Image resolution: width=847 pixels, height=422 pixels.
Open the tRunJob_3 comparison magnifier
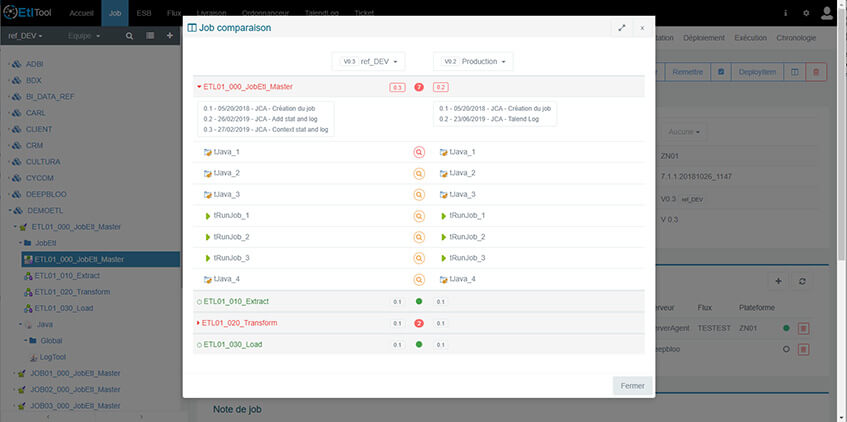click(x=419, y=258)
